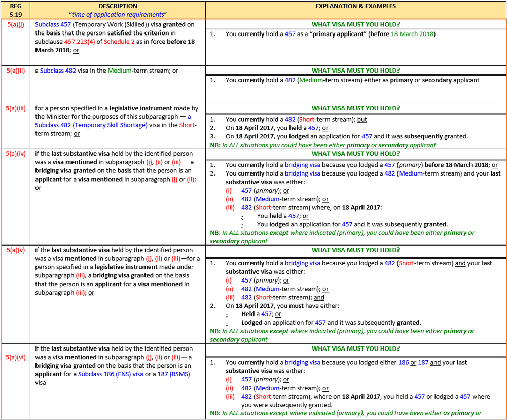Image resolution: width=507 pixels, height=420 pixels.
Task: Click the "186" link in "lodged either 186 or 187"
Action: coord(403,362)
